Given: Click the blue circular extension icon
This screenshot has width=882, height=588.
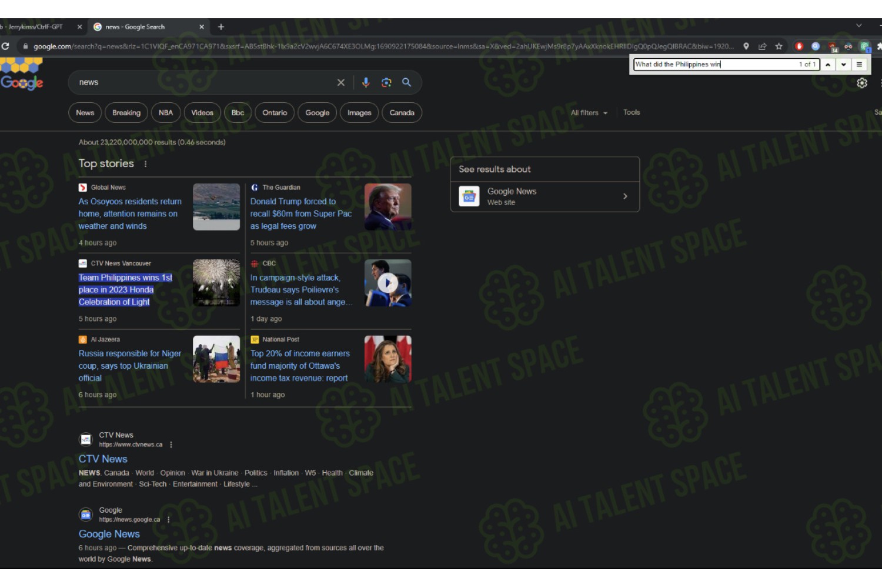Looking at the screenshot, I should point(816,46).
